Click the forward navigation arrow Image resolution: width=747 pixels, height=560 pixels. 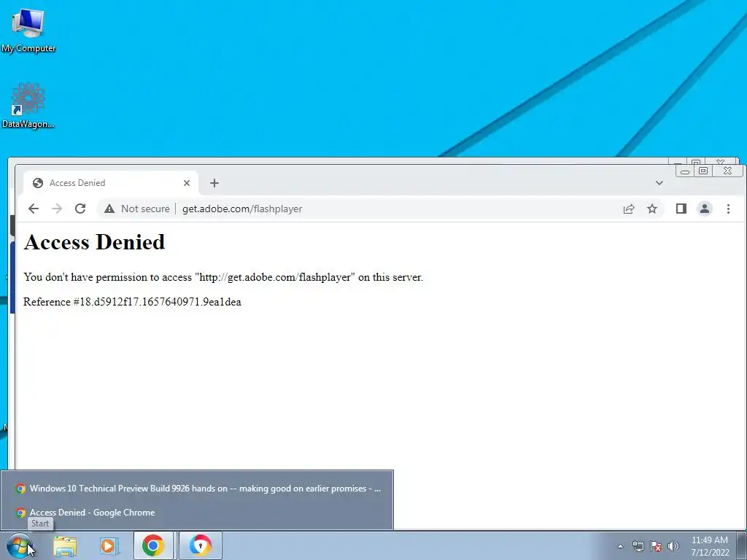(x=57, y=209)
